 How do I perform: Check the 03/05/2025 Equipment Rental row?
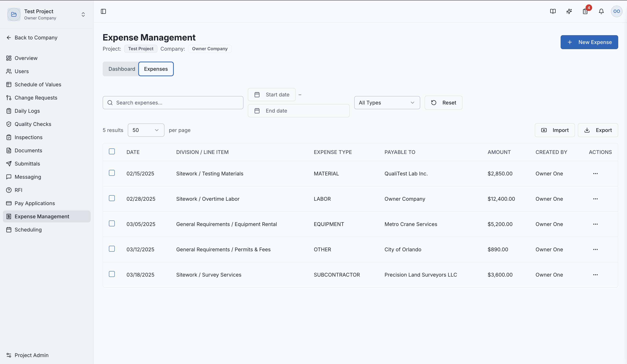coord(112,223)
